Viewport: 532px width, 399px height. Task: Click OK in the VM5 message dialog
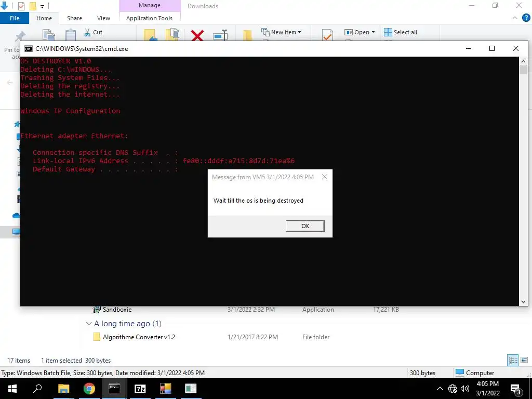304,226
